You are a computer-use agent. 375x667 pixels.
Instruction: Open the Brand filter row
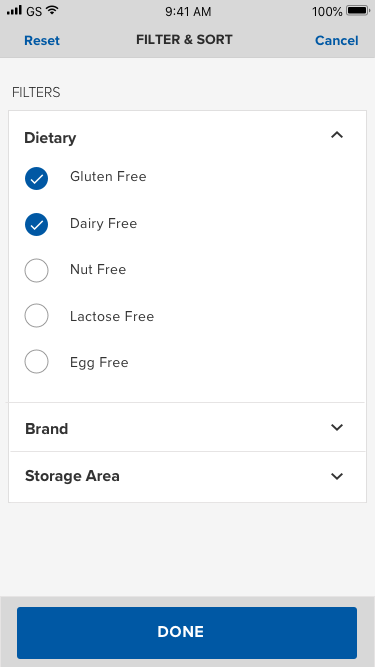pos(187,427)
